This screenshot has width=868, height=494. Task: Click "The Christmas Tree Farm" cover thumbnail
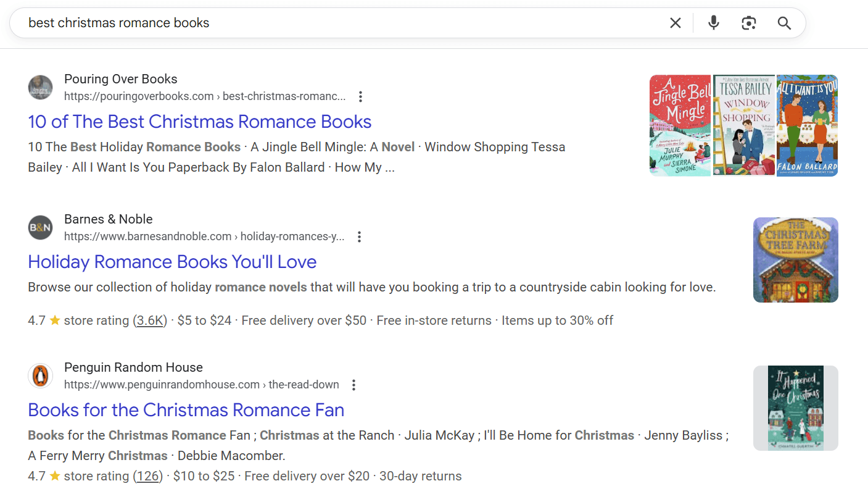point(795,259)
